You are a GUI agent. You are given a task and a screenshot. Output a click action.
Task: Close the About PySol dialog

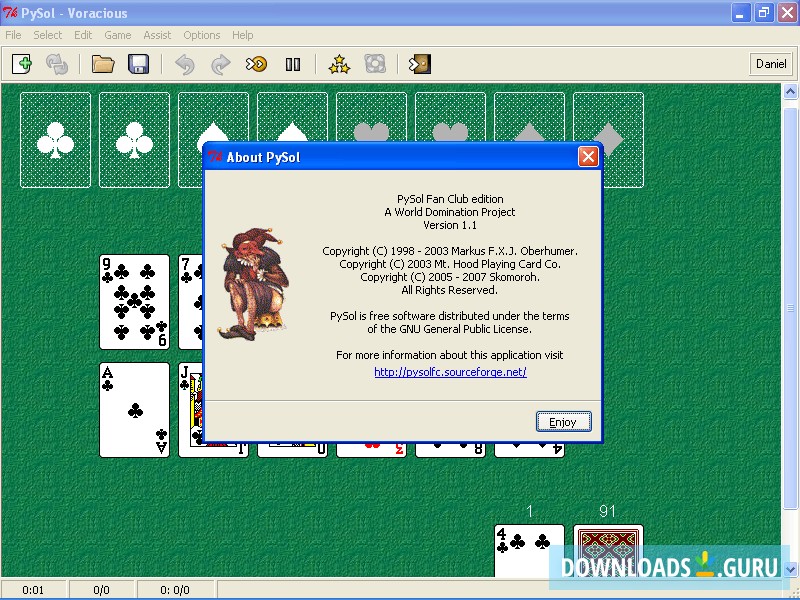point(588,156)
